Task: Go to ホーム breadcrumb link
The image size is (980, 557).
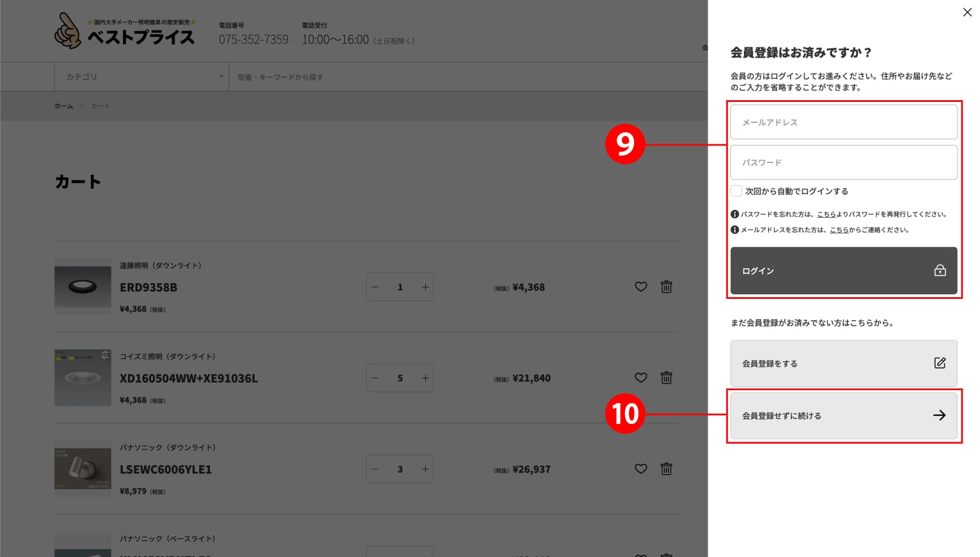Action: pos(63,106)
